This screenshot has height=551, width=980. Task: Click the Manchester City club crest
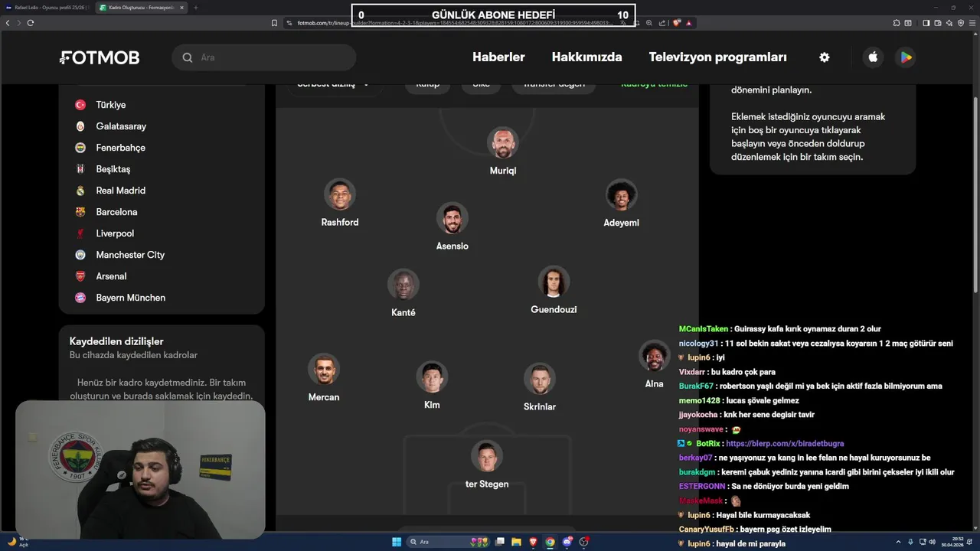80,255
